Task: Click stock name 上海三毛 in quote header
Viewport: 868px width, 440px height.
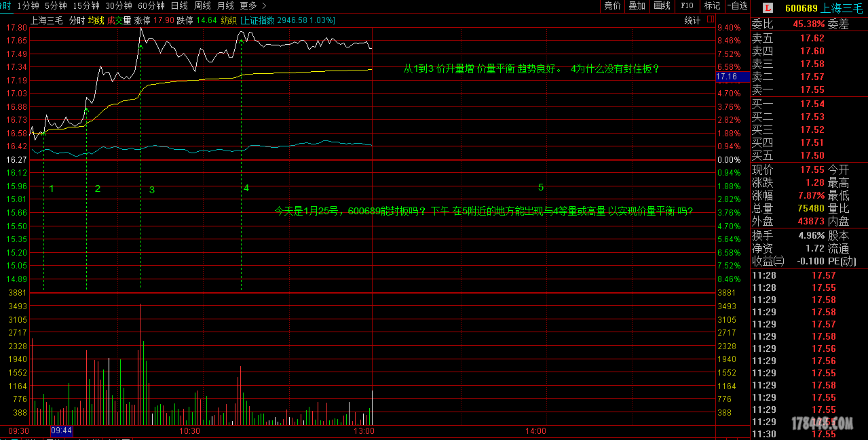Action: tap(842, 9)
